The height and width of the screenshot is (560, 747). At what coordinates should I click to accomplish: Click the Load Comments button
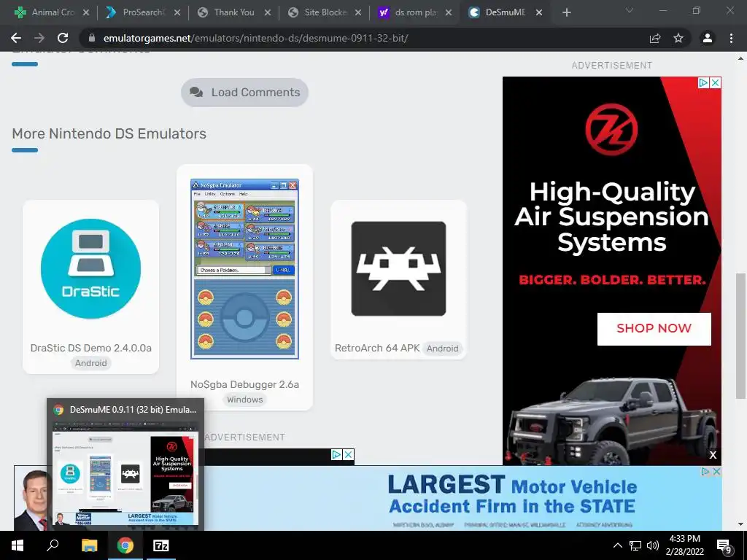pyautogui.click(x=244, y=93)
